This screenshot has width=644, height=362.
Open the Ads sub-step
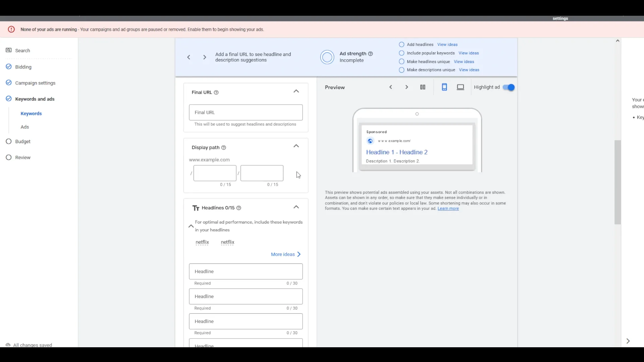pyautogui.click(x=25, y=127)
